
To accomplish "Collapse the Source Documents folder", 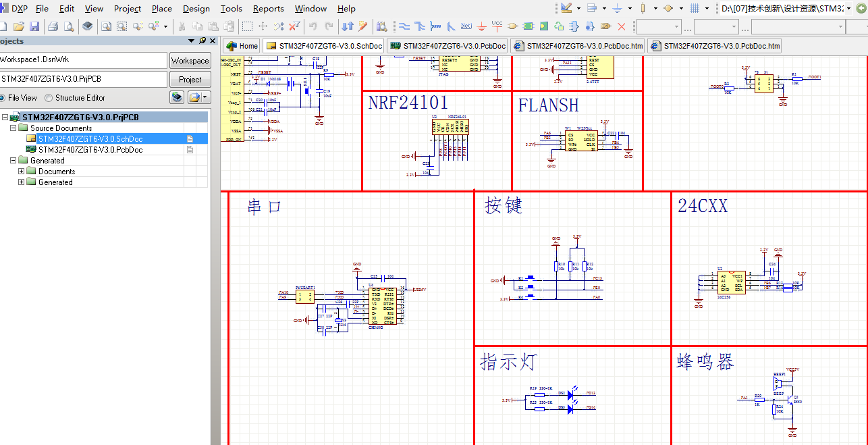I will tap(13, 128).
